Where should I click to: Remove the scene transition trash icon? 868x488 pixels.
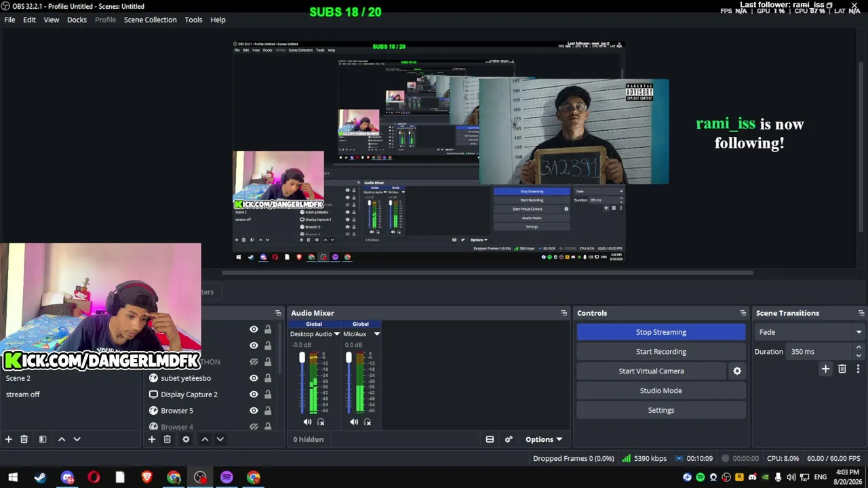pos(842,369)
